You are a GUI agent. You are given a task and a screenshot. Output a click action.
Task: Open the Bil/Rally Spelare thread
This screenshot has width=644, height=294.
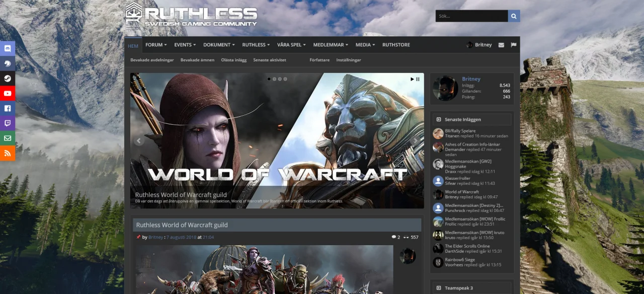coord(460,131)
